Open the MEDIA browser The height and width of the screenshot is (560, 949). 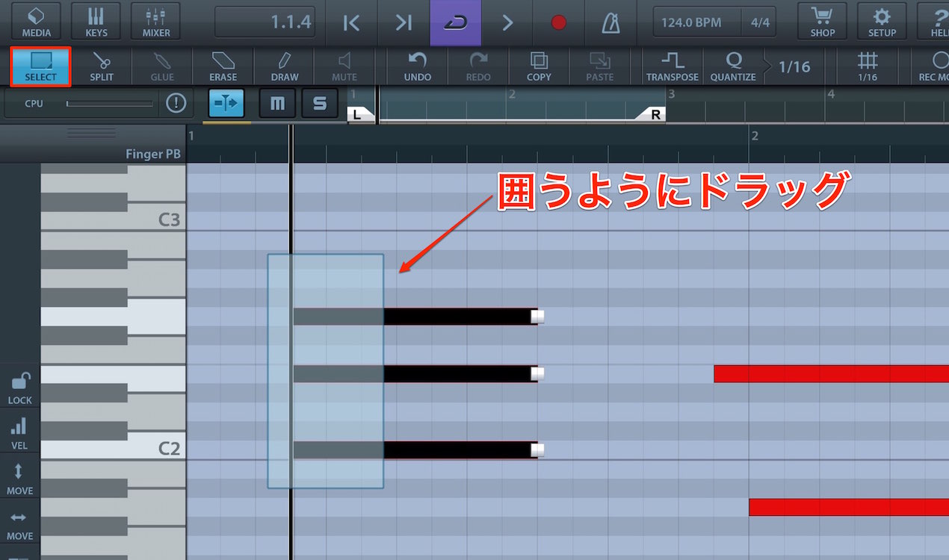(x=36, y=22)
